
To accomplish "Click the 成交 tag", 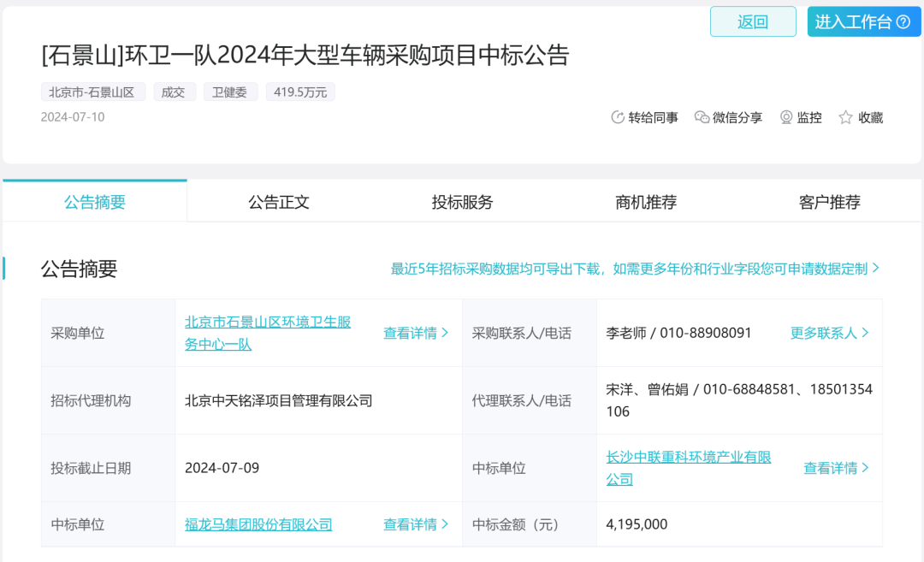I will coord(174,92).
